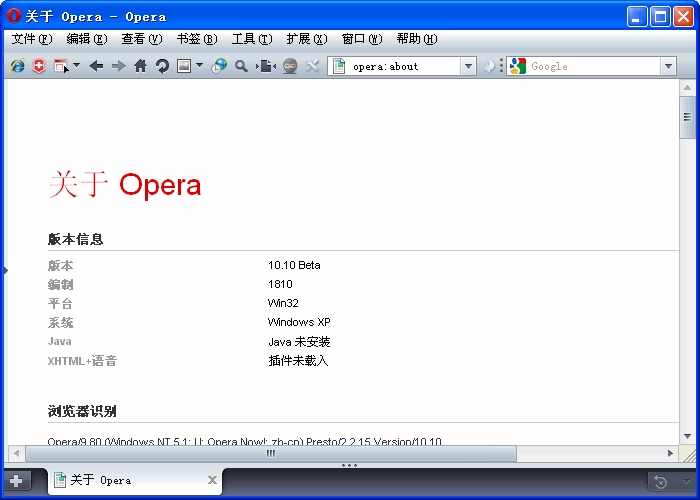The height and width of the screenshot is (500, 700).
Task: Go to the Home page icon
Action: coord(140,66)
